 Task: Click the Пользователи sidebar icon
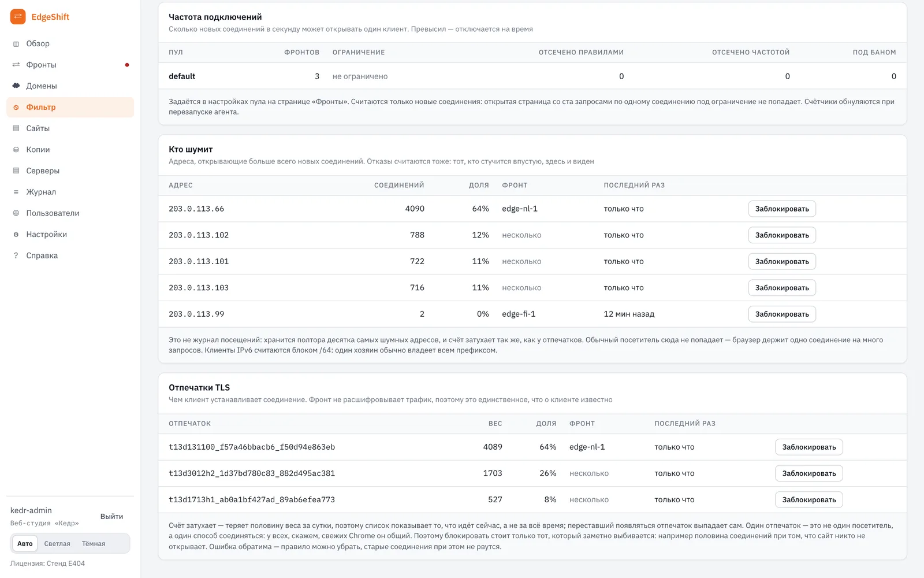pos(16,213)
